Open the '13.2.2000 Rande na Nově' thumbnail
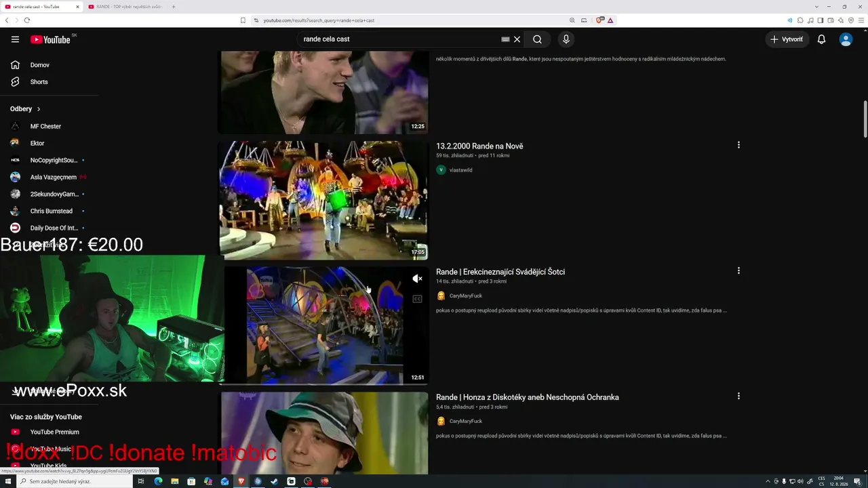Viewport: 868px width, 488px height. 323,200
